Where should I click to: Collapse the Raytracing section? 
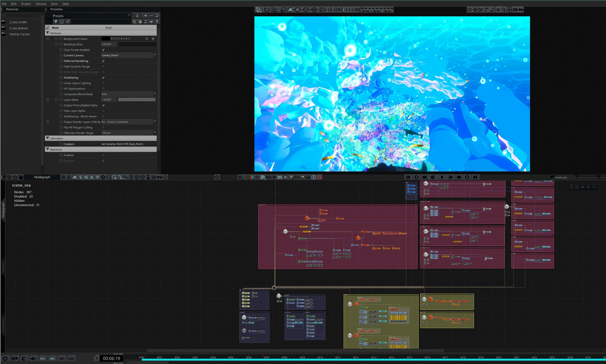click(48, 149)
